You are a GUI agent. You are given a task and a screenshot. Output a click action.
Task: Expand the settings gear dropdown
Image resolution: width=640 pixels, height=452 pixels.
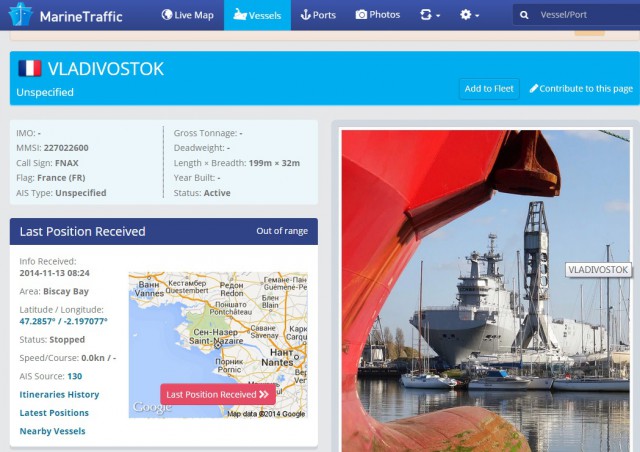coord(469,15)
